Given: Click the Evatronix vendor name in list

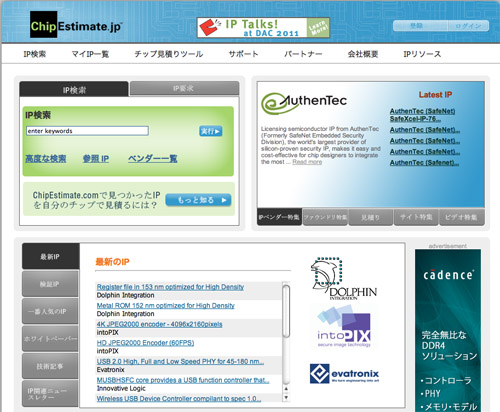Looking at the screenshot, I should pos(110,370).
